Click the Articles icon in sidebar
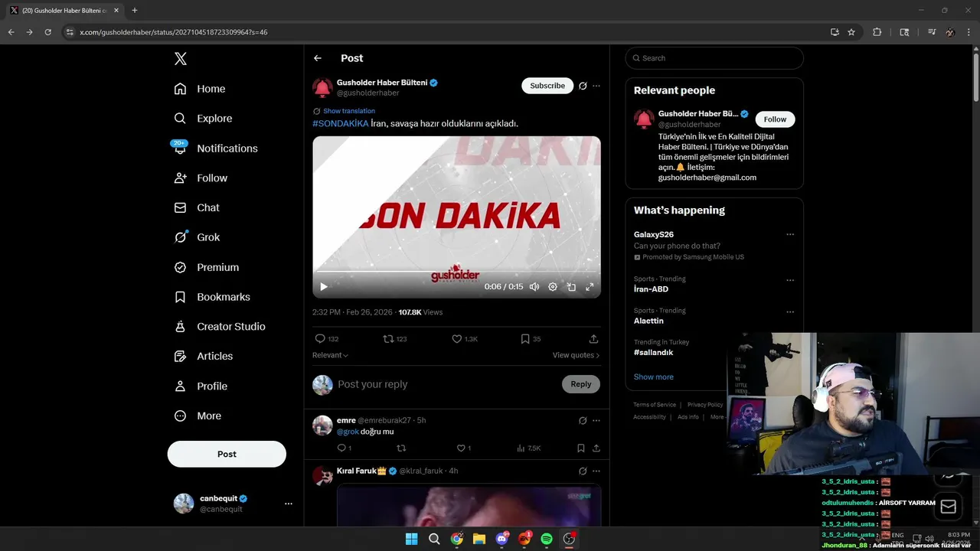The width and height of the screenshot is (980, 551). coord(180,356)
